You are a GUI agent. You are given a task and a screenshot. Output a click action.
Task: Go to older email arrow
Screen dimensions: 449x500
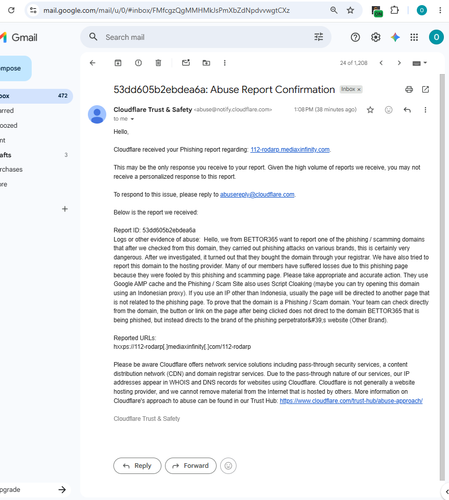399,63
